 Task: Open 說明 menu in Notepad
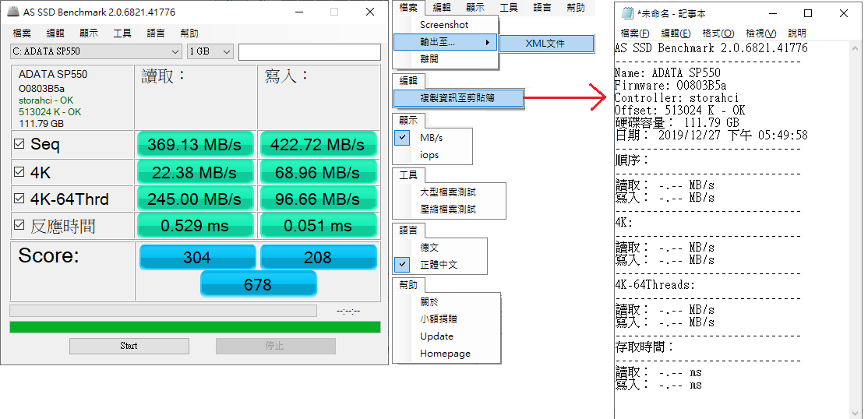pyautogui.click(x=797, y=33)
